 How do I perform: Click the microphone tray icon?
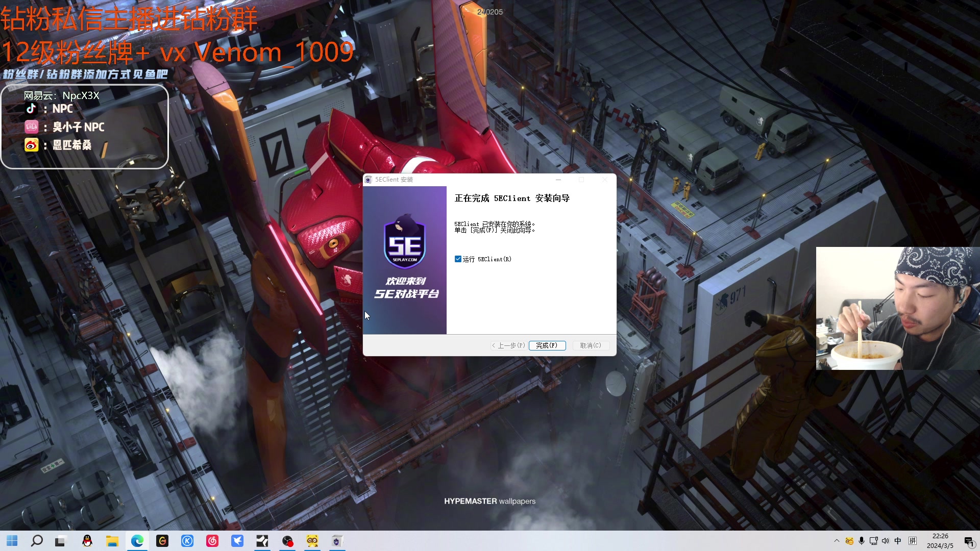click(x=862, y=541)
